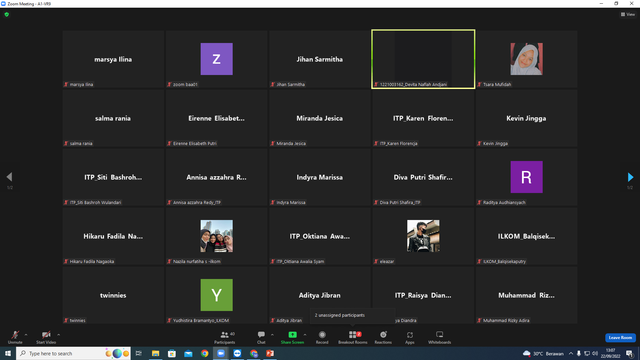This screenshot has width=640, height=360.
Task: Click the salma rania participant name
Action: (113, 118)
